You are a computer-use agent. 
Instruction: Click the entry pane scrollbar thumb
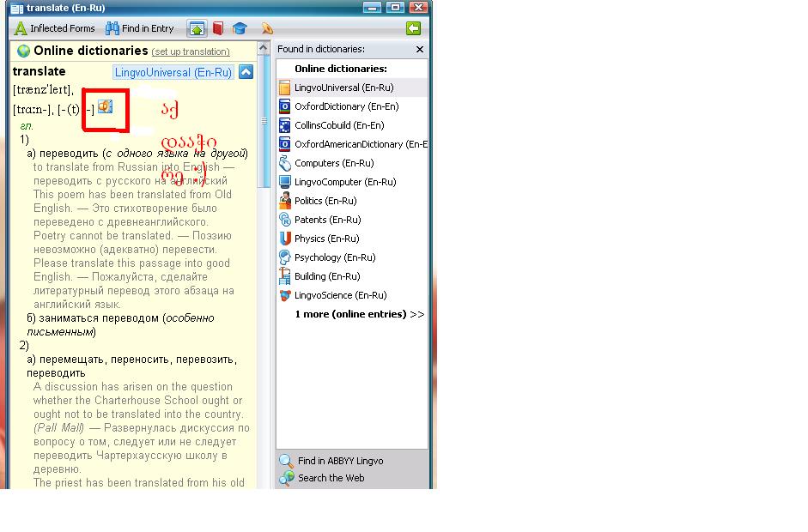click(x=264, y=121)
